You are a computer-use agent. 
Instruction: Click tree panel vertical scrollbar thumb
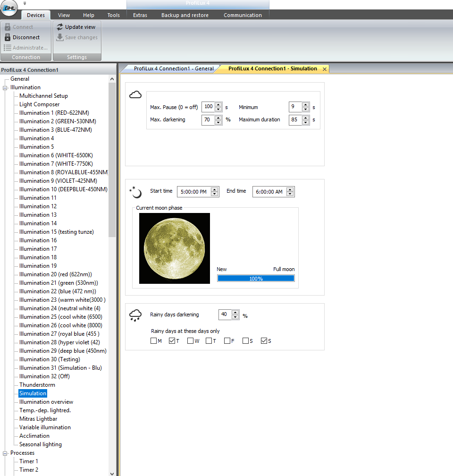[112, 160]
